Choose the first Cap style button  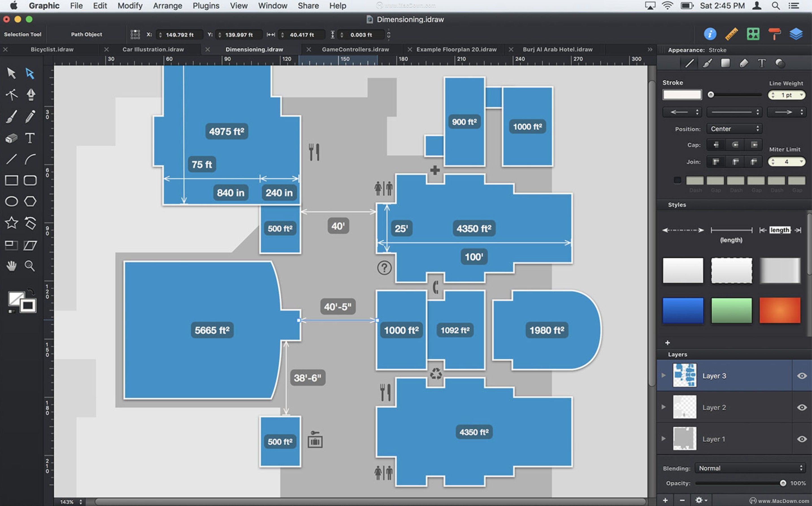click(x=716, y=145)
